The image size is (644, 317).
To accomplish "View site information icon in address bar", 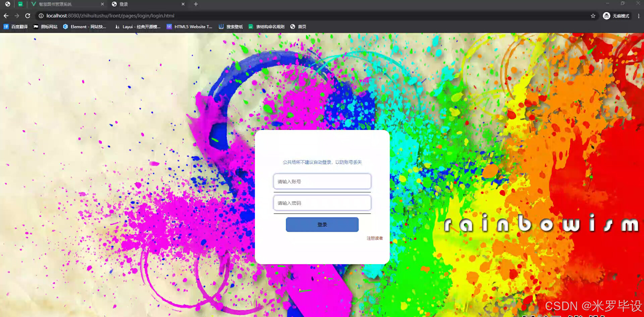I will (41, 16).
